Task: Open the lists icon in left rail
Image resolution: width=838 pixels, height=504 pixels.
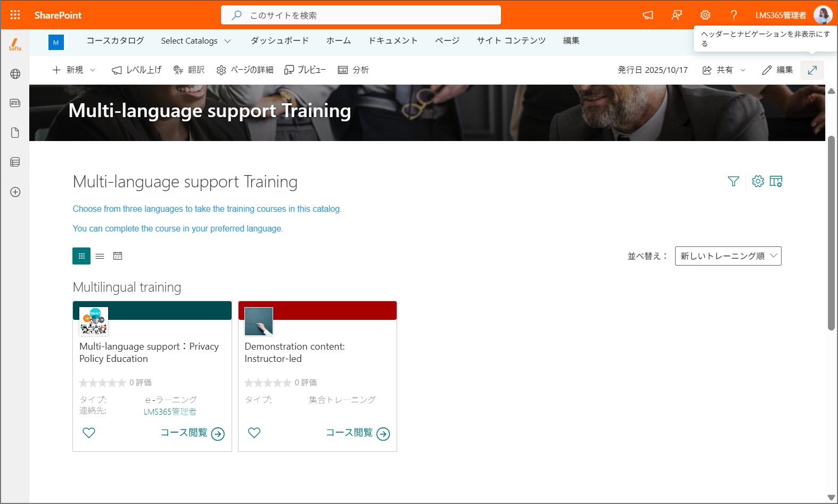Action: [15, 162]
